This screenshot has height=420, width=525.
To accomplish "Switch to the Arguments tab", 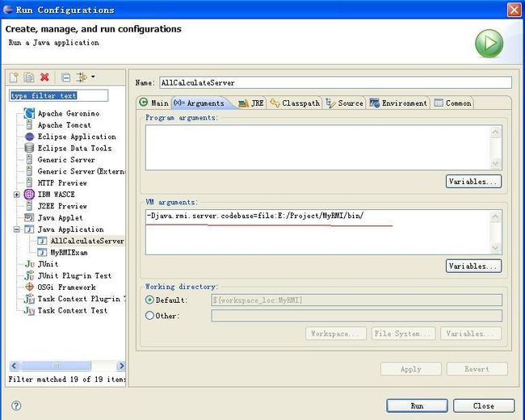I will (x=199, y=103).
